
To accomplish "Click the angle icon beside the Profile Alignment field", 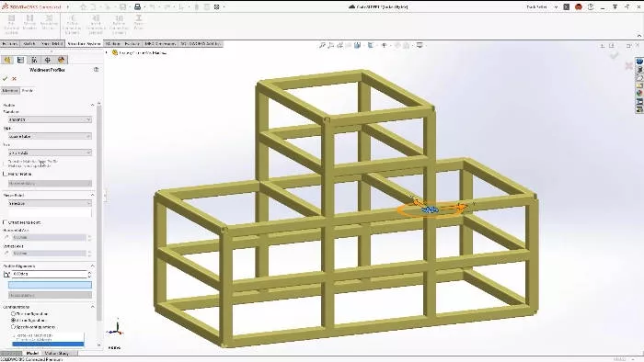I will (6, 274).
